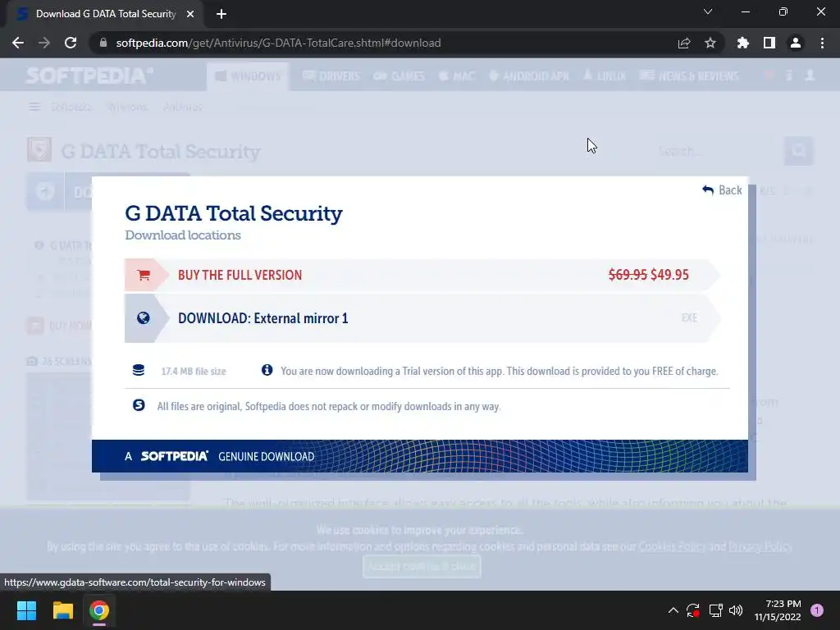Open File Explorer from taskbar
This screenshot has height=630, width=840.
(x=62, y=610)
